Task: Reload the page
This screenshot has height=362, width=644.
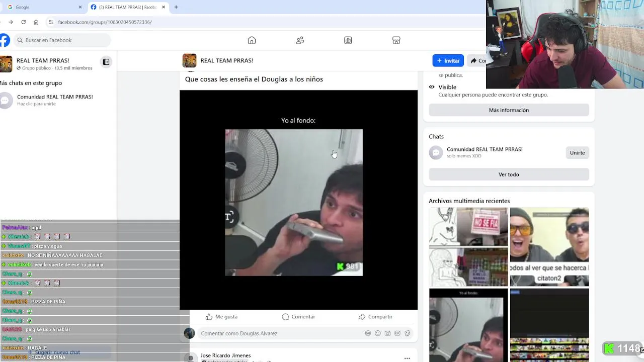Action: (x=23, y=22)
